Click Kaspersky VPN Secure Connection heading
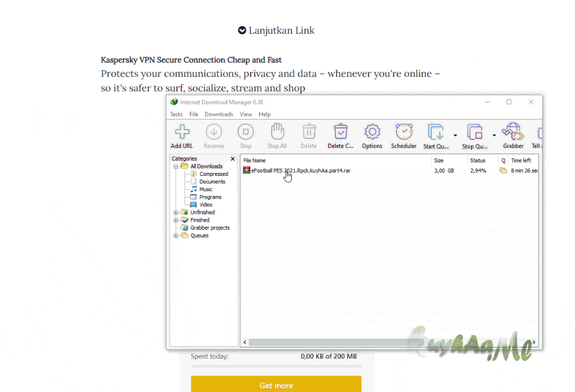The height and width of the screenshot is (392, 575). 191,60
